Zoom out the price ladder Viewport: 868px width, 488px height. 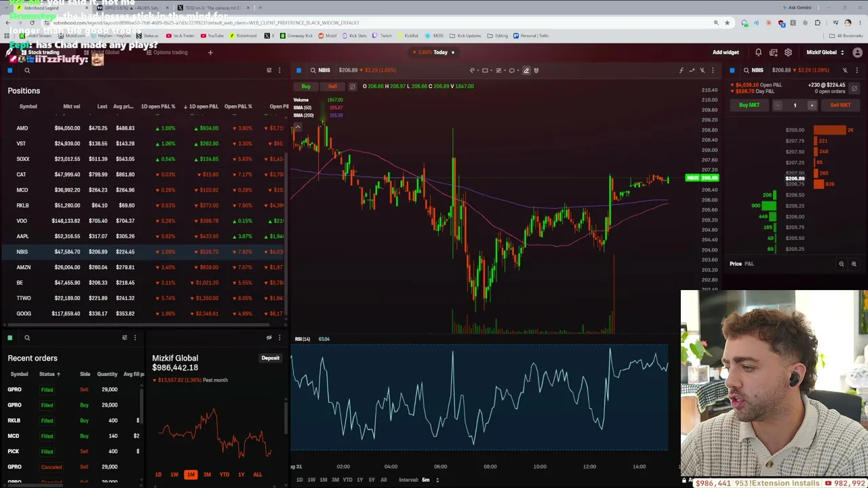coord(842,264)
